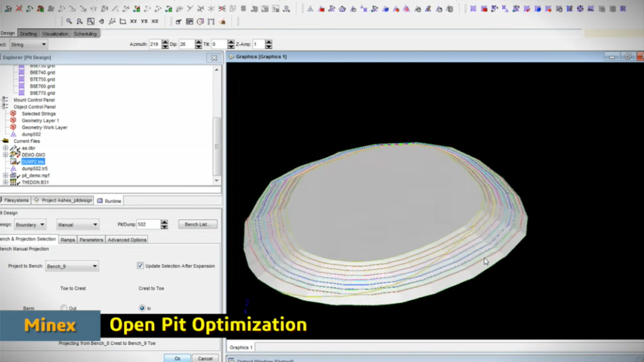Screen dimensions: 644x362
Task: Click the Pit/Dump number input field
Action: click(148, 224)
